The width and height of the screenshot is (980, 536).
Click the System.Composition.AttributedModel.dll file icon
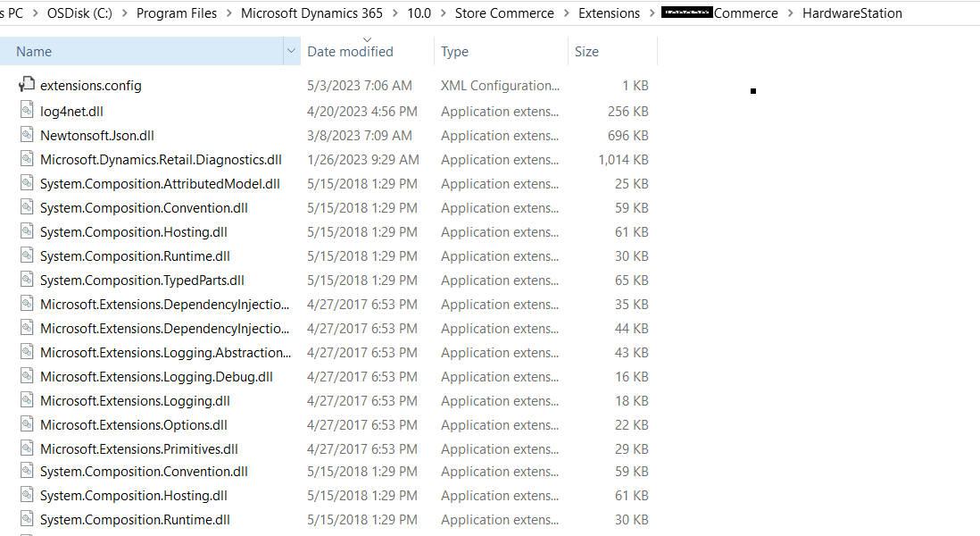26,182
